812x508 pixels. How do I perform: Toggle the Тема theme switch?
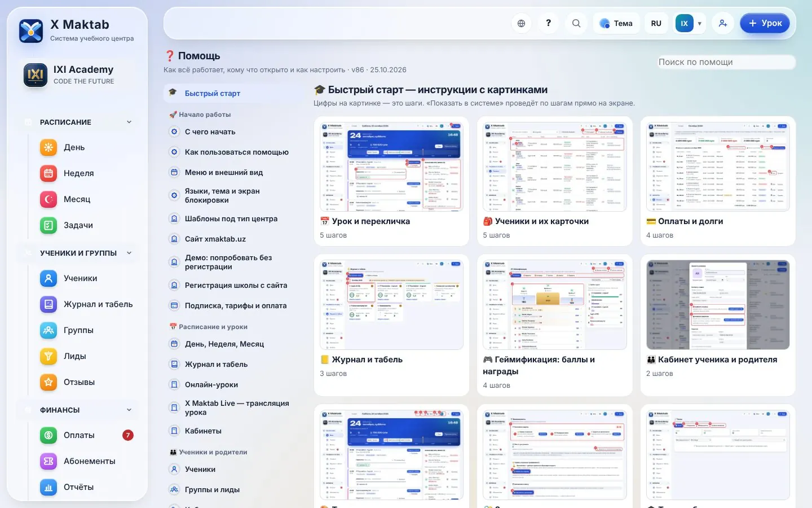(x=616, y=23)
